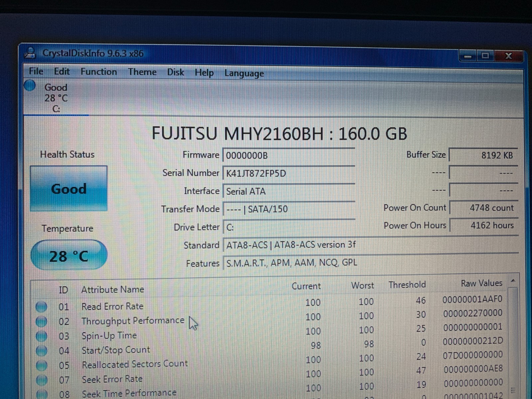Screen dimensions: 532x399
Task: Open the File menu
Action: [36, 71]
